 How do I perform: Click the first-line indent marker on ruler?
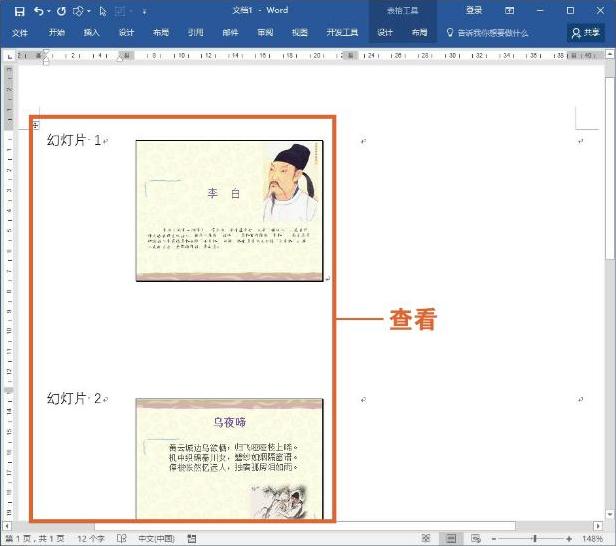pyautogui.click(x=46, y=53)
